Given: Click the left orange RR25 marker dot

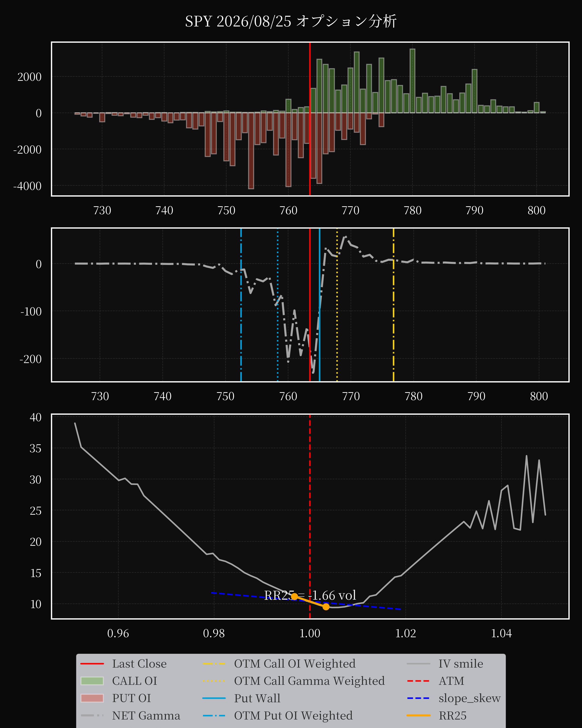Looking at the screenshot, I should click(x=294, y=597).
